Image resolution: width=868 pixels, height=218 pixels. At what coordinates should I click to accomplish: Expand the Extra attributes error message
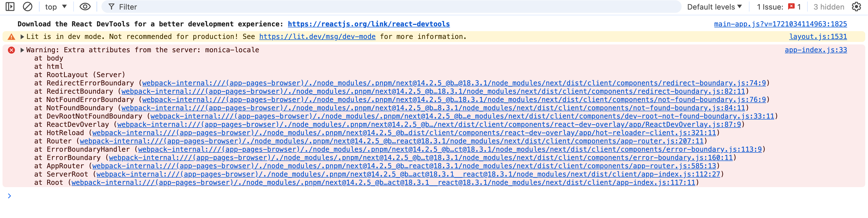[22, 50]
